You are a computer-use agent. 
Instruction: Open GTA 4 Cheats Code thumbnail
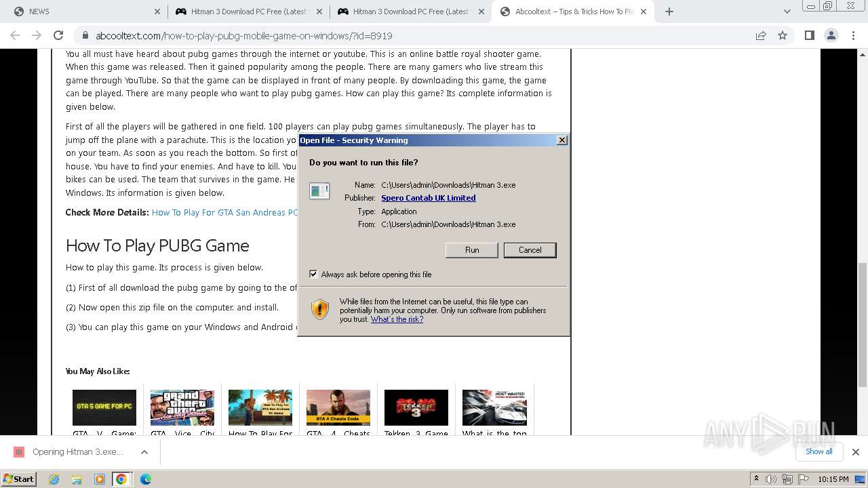[338, 407]
